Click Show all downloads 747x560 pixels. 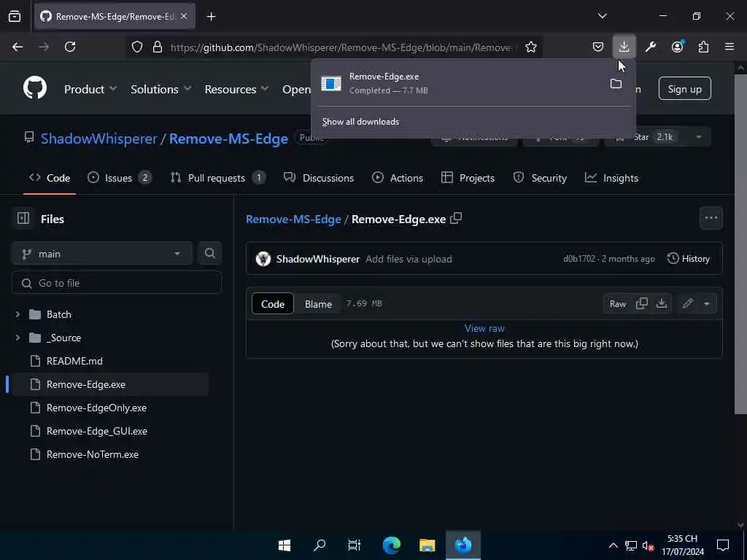(360, 122)
